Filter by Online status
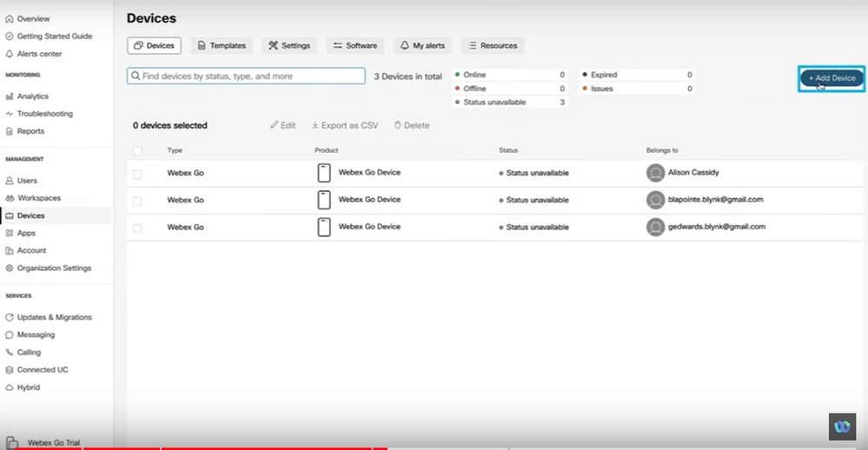The image size is (868, 450). (x=510, y=75)
